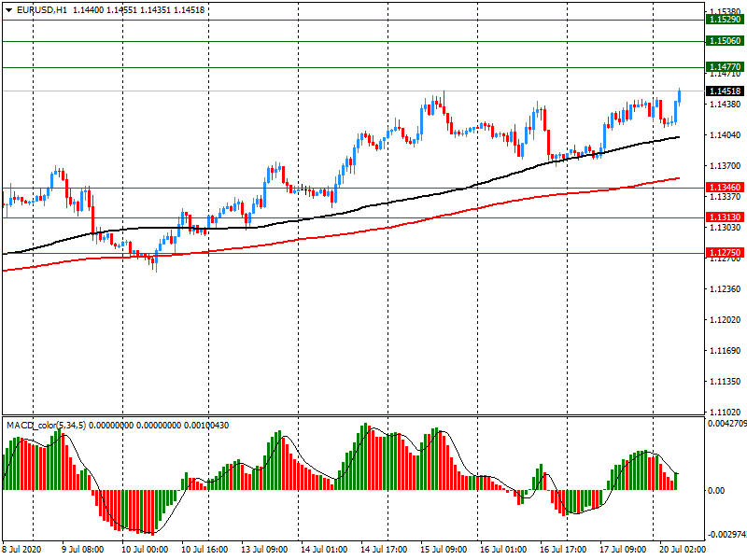
Task: Click the latest blue candle at the chart's right edge
Action: click(680, 96)
